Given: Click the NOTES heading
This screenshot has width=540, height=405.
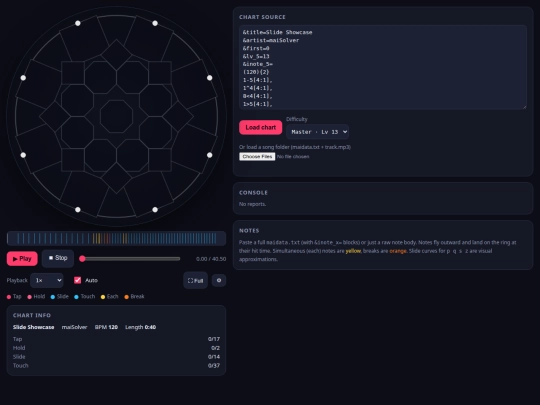Looking at the screenshot, I should (249, 230).
